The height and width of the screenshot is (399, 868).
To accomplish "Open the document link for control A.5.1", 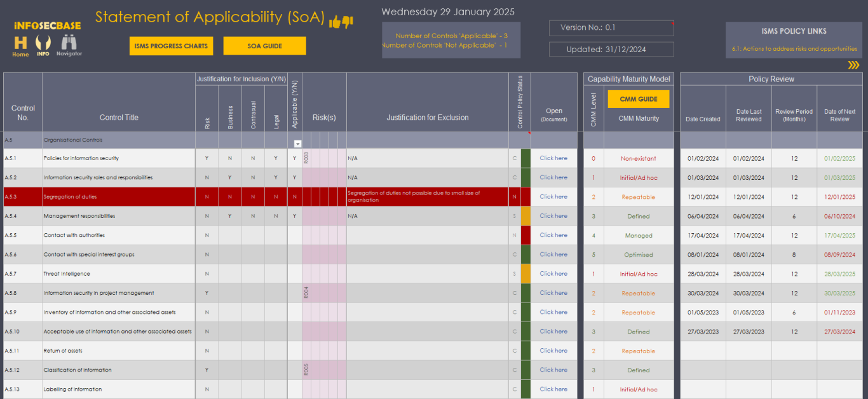I will point(553,158).
